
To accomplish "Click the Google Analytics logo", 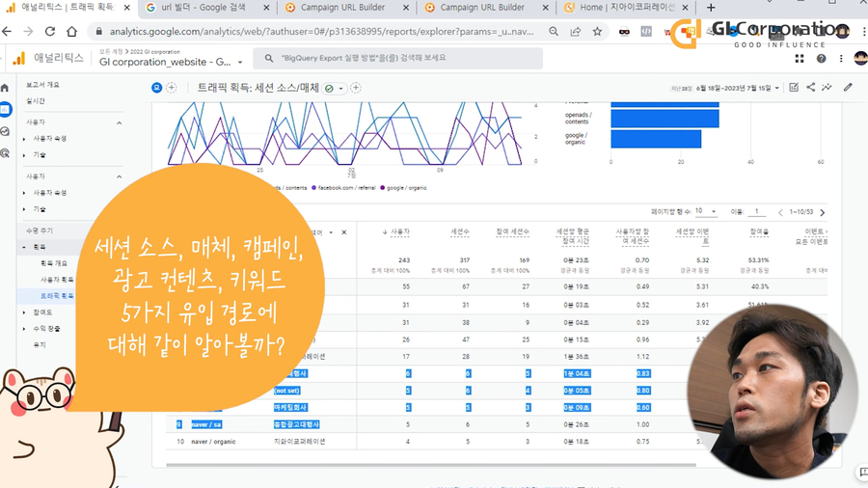I will tap(19, 58).
